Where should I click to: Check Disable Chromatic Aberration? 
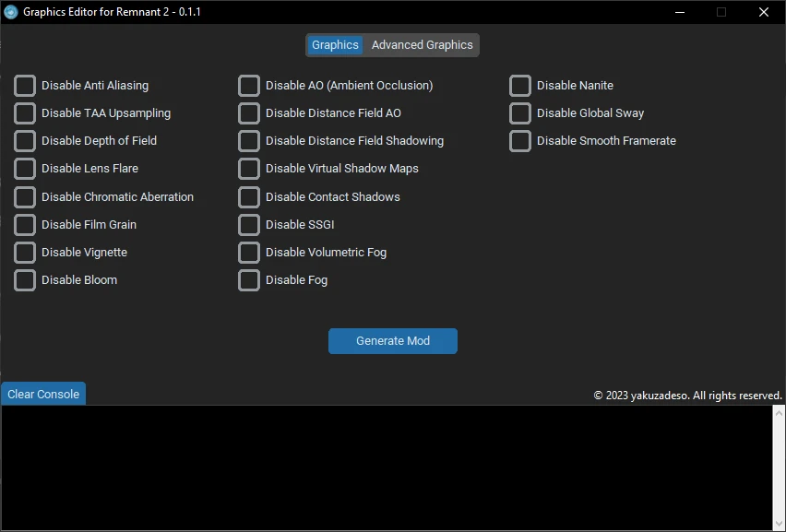[25, 197]
